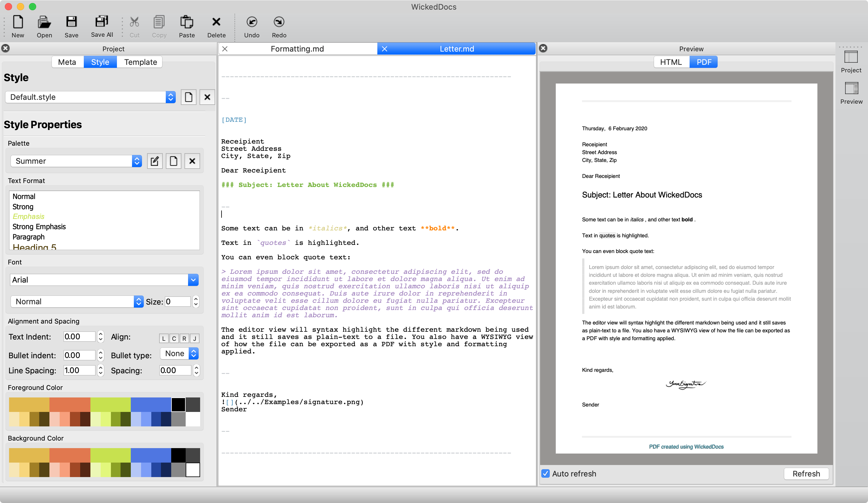
Task: Set alignment to center with C button
Action: point(174,338)
